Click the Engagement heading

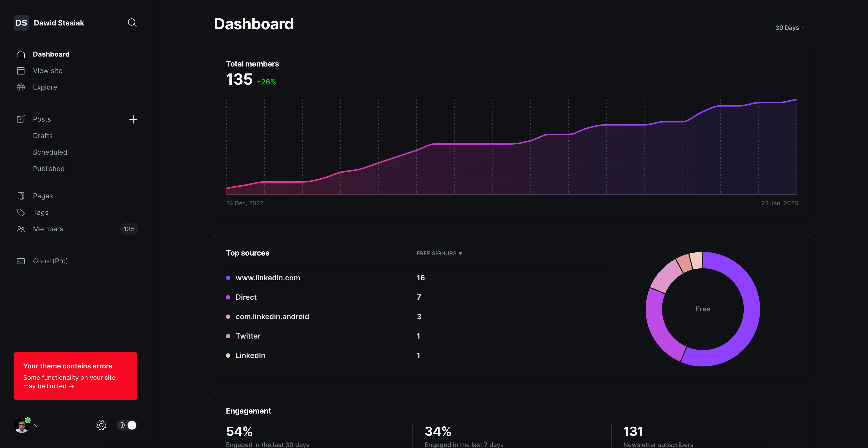[248, 411]
